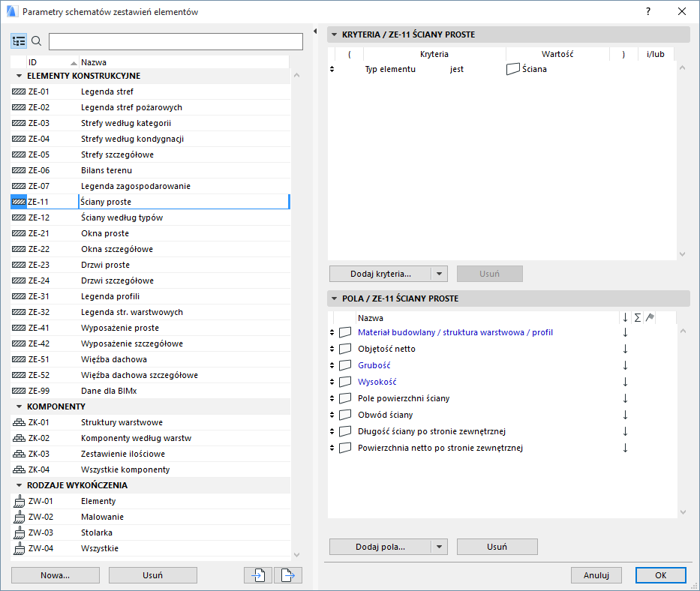Click the search magnifier icon

(37, 41)
